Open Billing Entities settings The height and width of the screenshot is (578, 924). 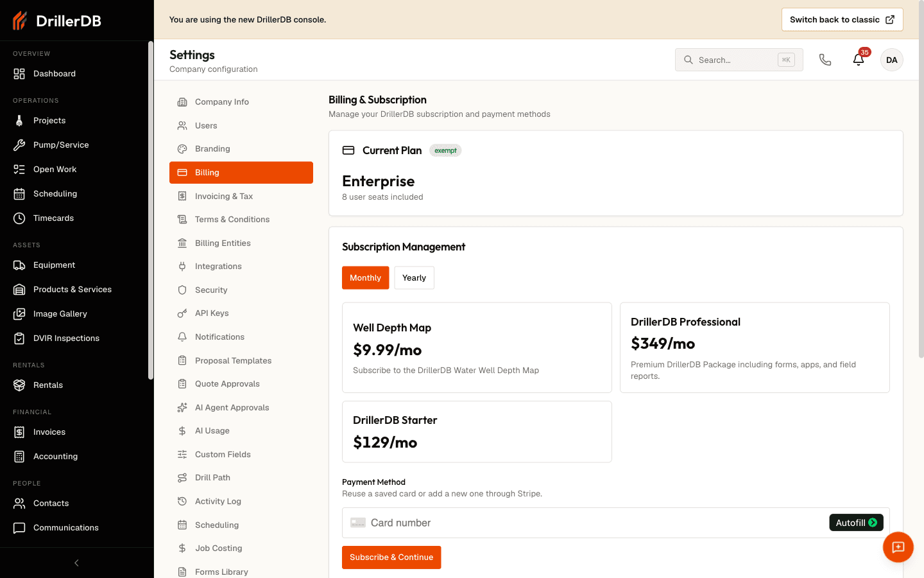(241, 243)
